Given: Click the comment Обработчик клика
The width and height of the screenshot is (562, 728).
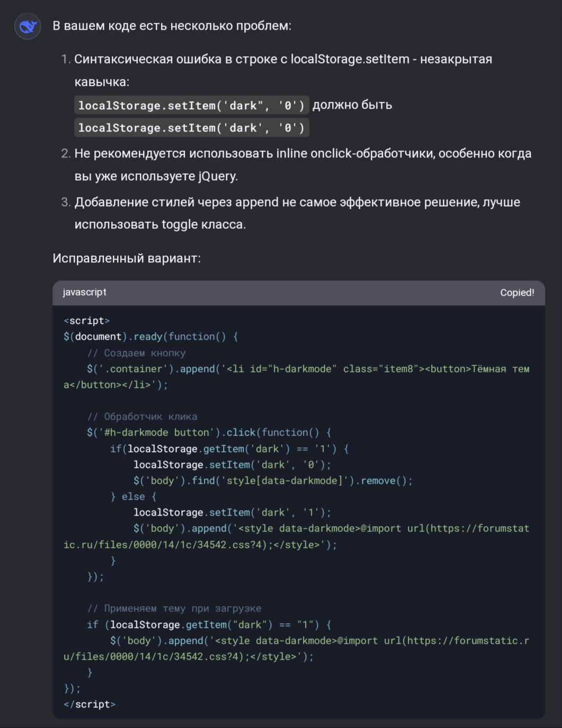Looking at the screenshot, I should click(142, 416).
